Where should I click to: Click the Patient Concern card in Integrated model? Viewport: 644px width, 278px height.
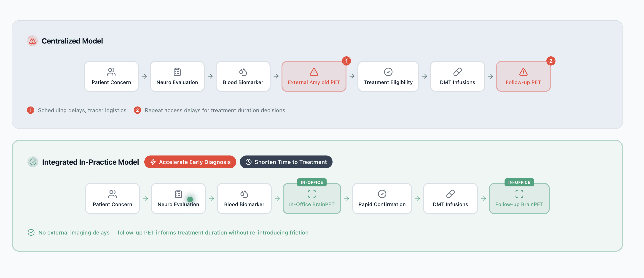click(112, 199)
